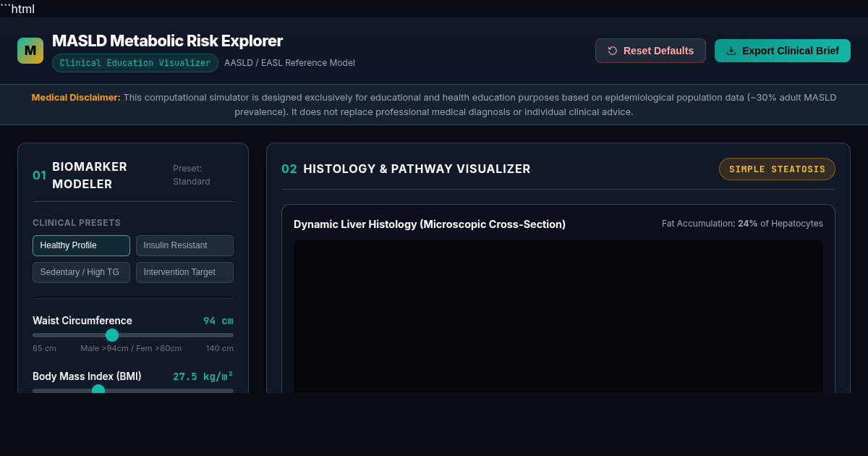Click the 65 cm minimum label
Viewport: 868px width, 456px height.
click(44, 348)
